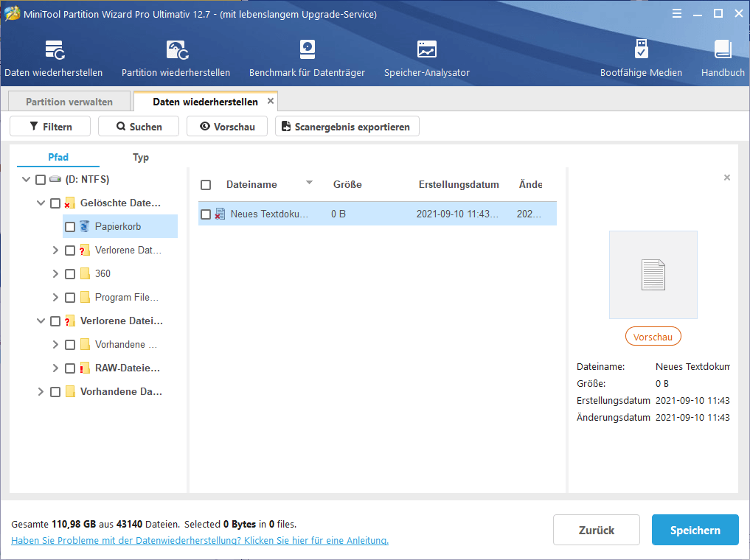
Task: Click the file preview thumbnail
Action: (653, 275)
